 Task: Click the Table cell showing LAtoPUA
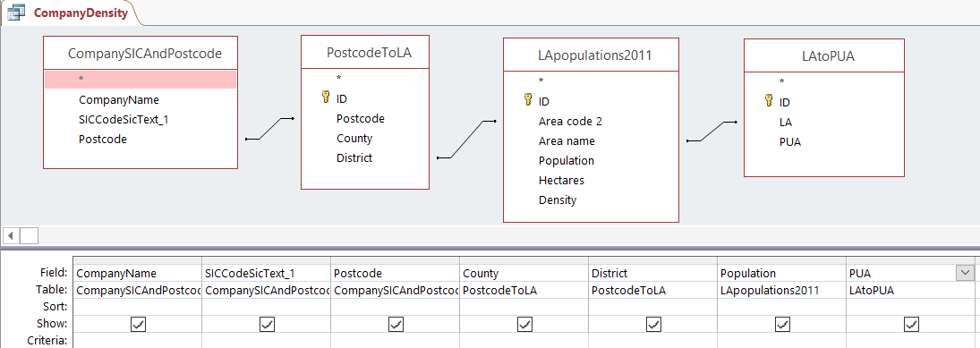[x=910, y=290]
